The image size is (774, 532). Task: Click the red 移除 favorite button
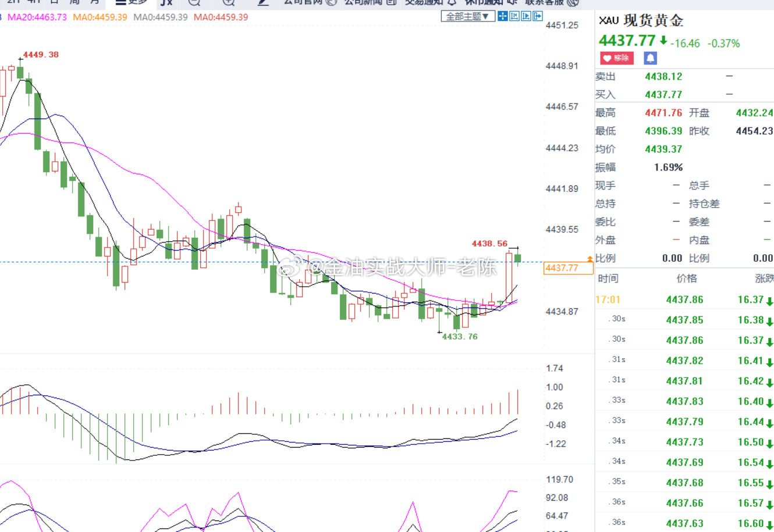pos(617,58)
